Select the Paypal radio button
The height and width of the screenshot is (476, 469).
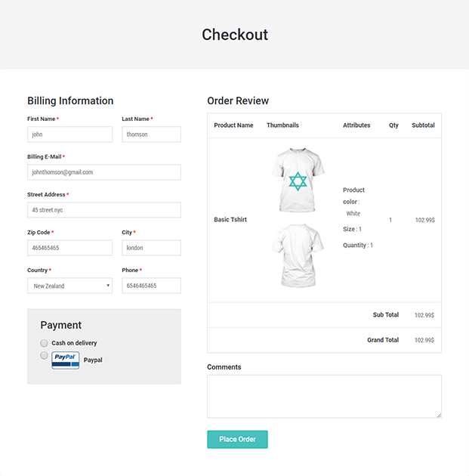[45, 355]
